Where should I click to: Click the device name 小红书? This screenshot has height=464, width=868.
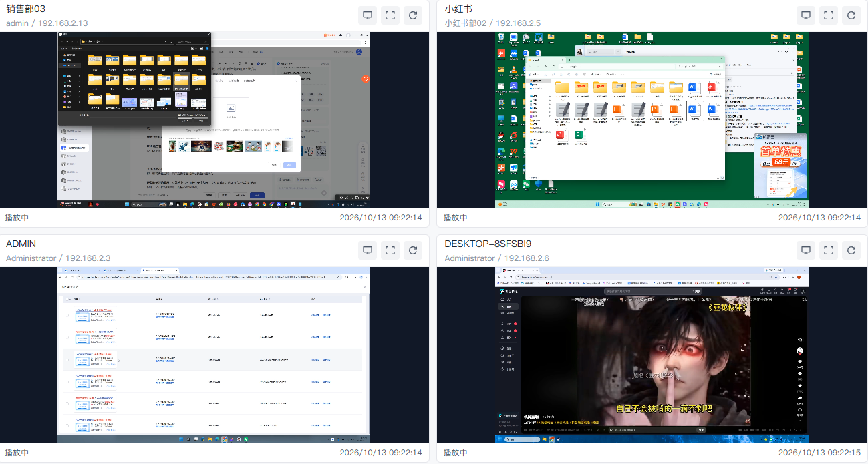(458, 9)
